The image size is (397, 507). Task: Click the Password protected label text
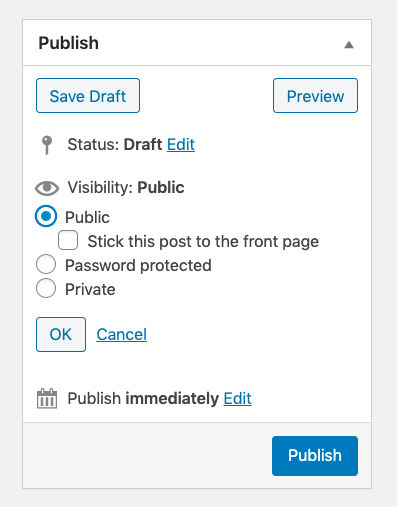tap(138, 266)
